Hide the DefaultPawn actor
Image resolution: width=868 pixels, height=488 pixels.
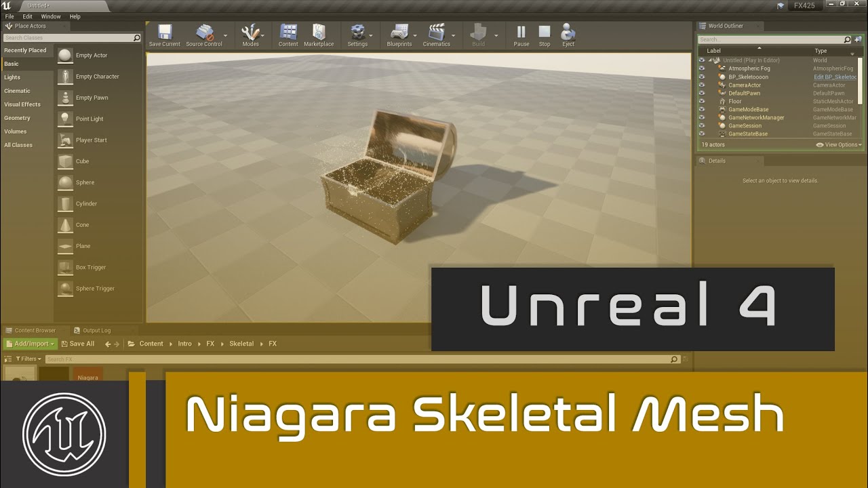pyautogui.click(x=702, y=93)
